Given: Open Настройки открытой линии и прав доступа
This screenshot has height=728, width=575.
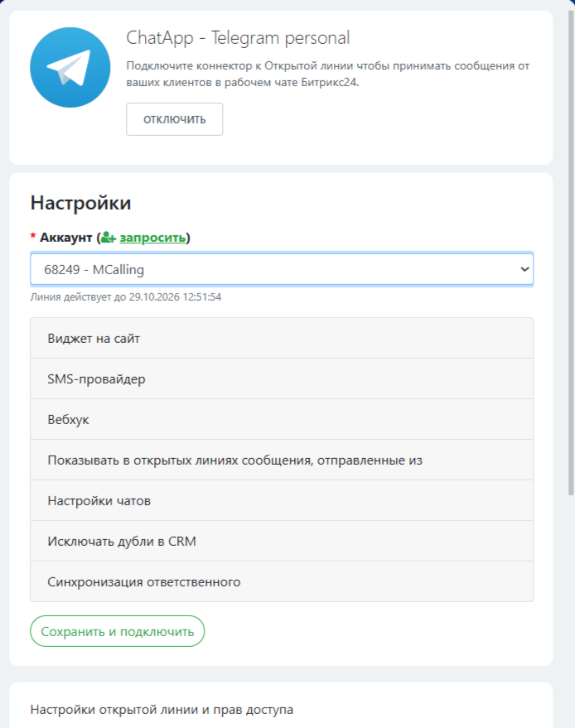Looking at the screenshot, I should click(x=162, y=710).
